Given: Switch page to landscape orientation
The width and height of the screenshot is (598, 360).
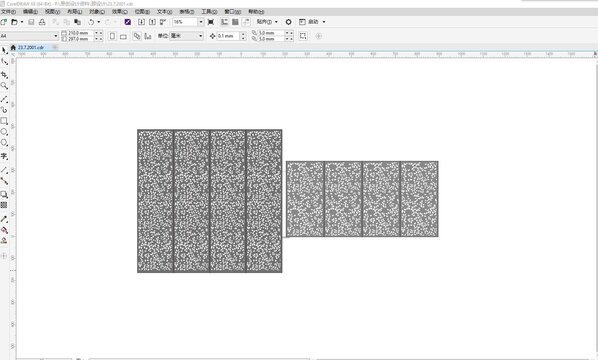Looking at the screenshot, I should click(x=123, y=36).
